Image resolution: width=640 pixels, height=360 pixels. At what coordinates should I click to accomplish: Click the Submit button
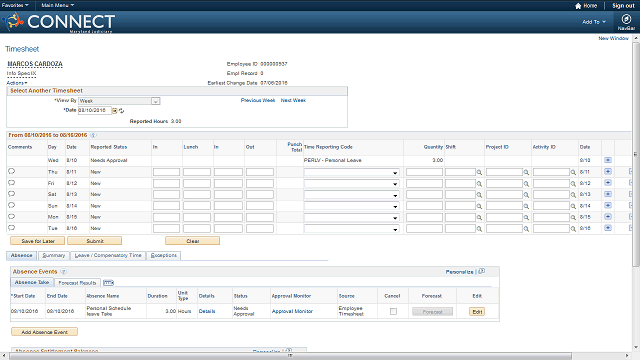[x=95, y=241]
